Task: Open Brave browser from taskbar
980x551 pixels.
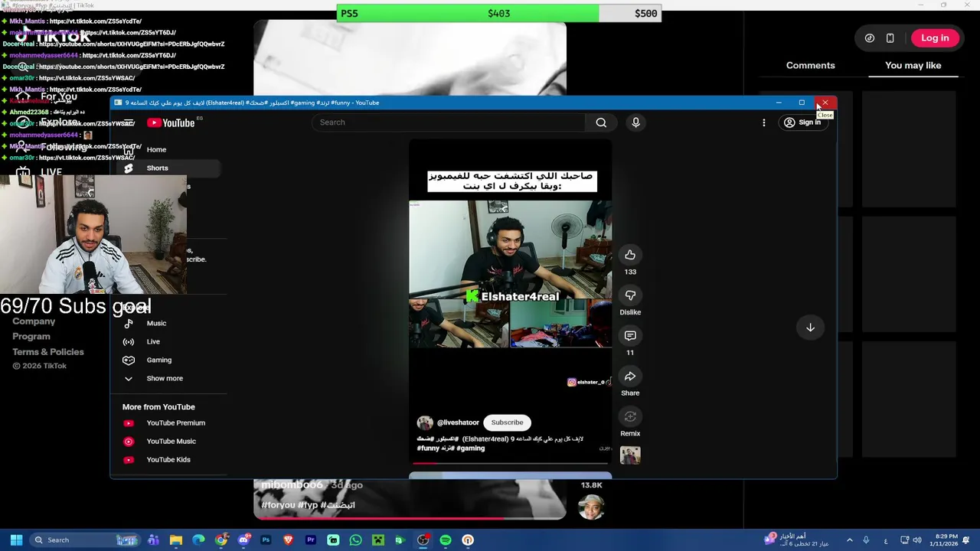Action: pyautogui.click(x=288, y=540)
